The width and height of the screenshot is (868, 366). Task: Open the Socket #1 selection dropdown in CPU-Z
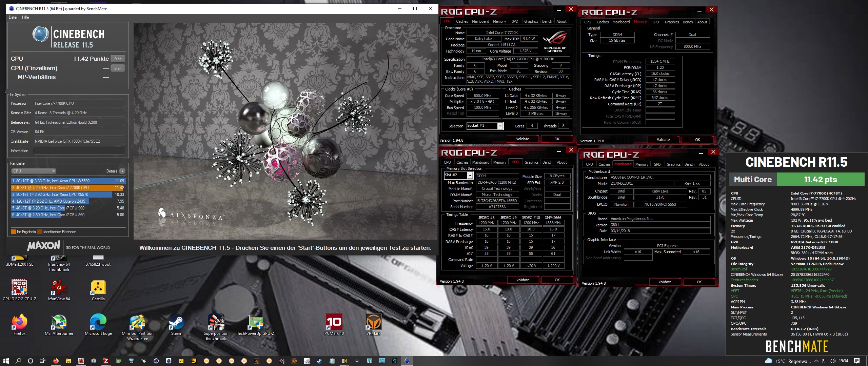coord(485,126)
